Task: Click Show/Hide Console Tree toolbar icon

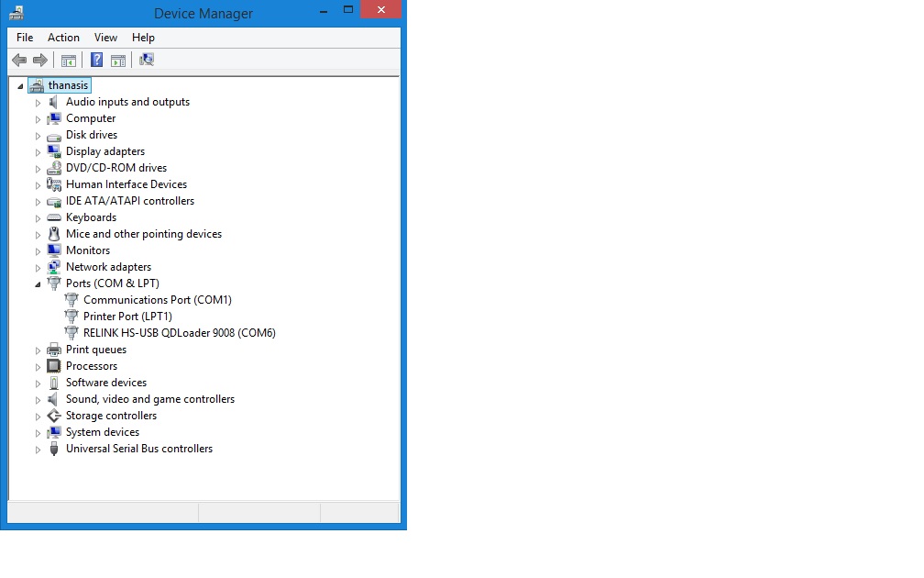Action: (68, 61)
